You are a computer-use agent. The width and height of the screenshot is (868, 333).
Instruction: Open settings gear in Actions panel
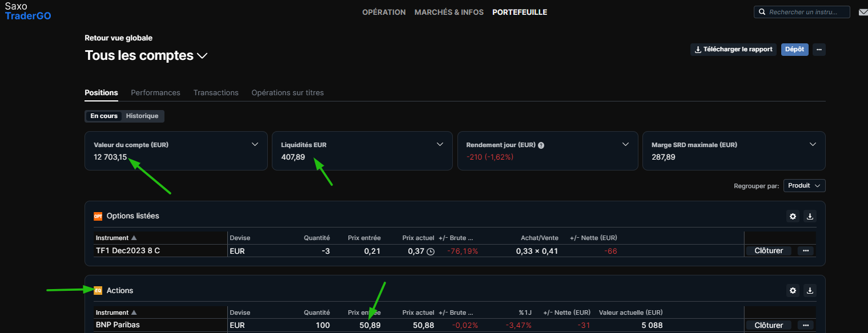pyautogui.click(x=793, y=291)
